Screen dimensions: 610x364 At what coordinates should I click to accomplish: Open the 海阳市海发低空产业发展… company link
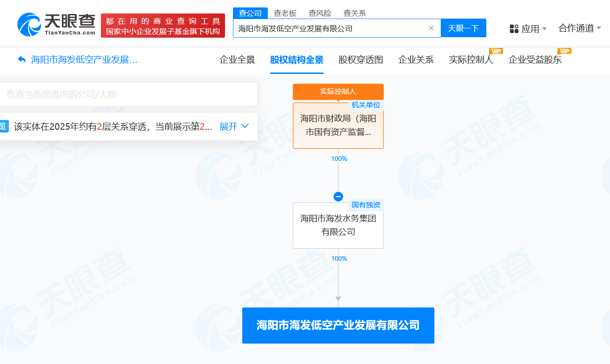[84, 60]
